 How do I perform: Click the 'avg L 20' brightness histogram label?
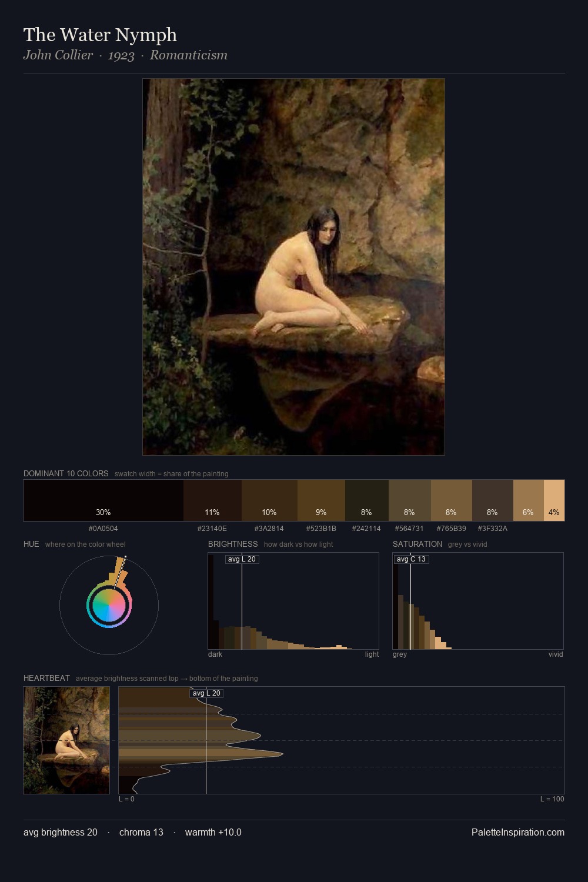[242, 559]
